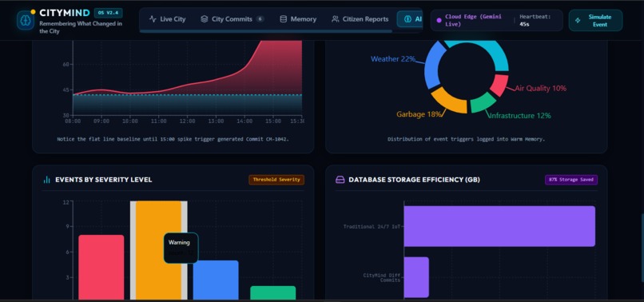This screenshot has height=302, width=644.
Task: Click the Heartbeat 45s readout
Action: click(535, 20)
